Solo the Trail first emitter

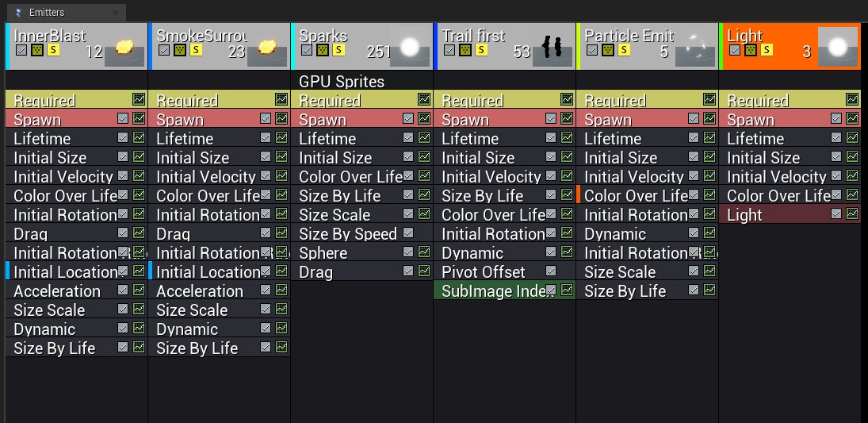[x=481, y=50]
